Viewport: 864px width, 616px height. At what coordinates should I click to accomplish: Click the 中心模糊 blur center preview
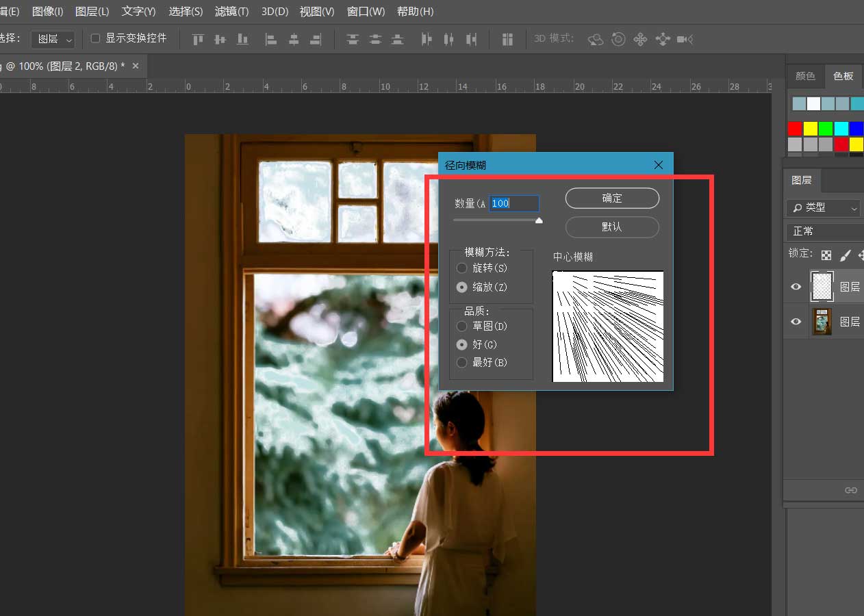pos(608,326)
